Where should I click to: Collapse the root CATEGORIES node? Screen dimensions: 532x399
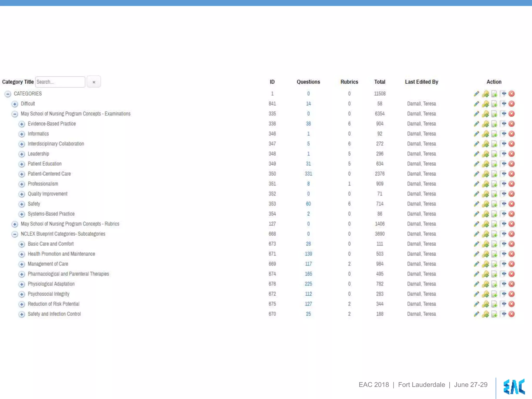pyautogui.click(x=8, y=94)
